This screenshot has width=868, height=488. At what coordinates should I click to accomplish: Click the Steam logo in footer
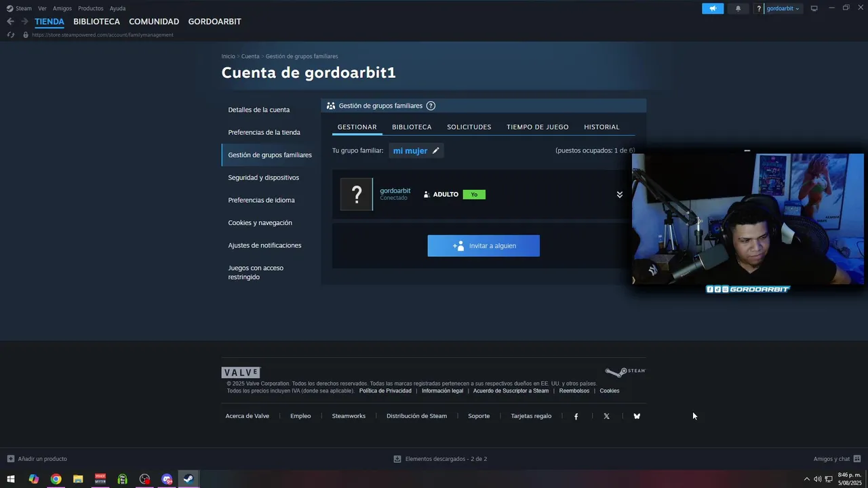625,372
